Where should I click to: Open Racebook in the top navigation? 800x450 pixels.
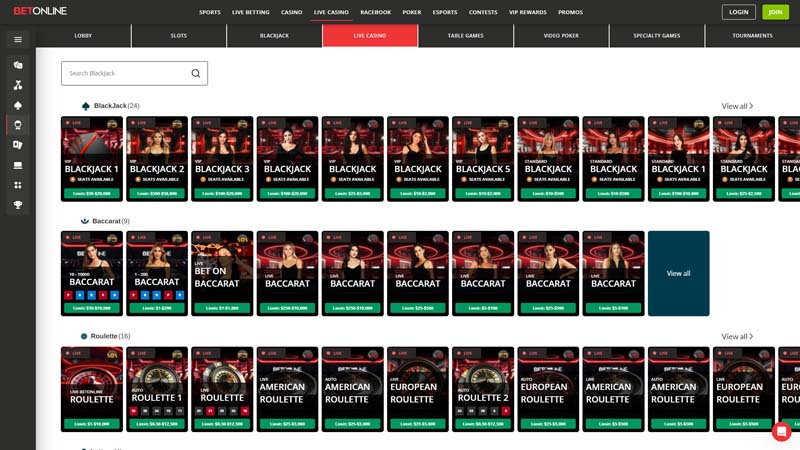click(375, 12)
